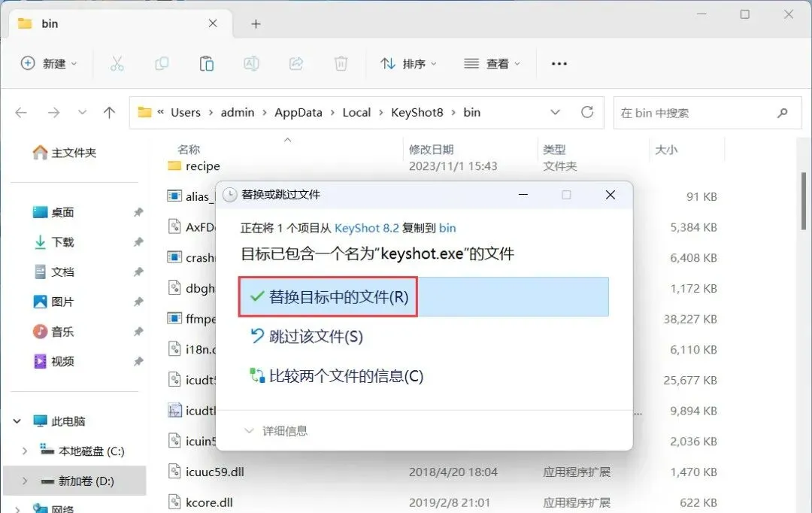This screenshot has width=812, height=513.
Task: Close the Replace or Skip dialog
Action: click(x=611, y=195)
